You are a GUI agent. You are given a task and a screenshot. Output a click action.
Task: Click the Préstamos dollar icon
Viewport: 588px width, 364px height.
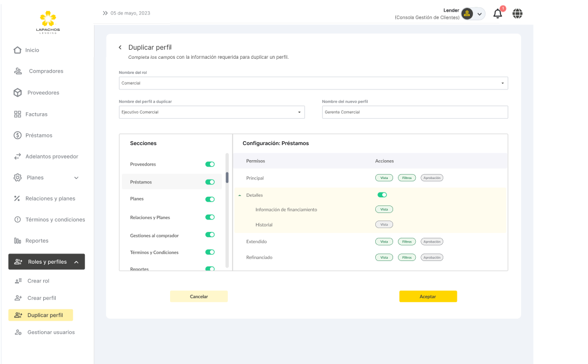point(17,135)
